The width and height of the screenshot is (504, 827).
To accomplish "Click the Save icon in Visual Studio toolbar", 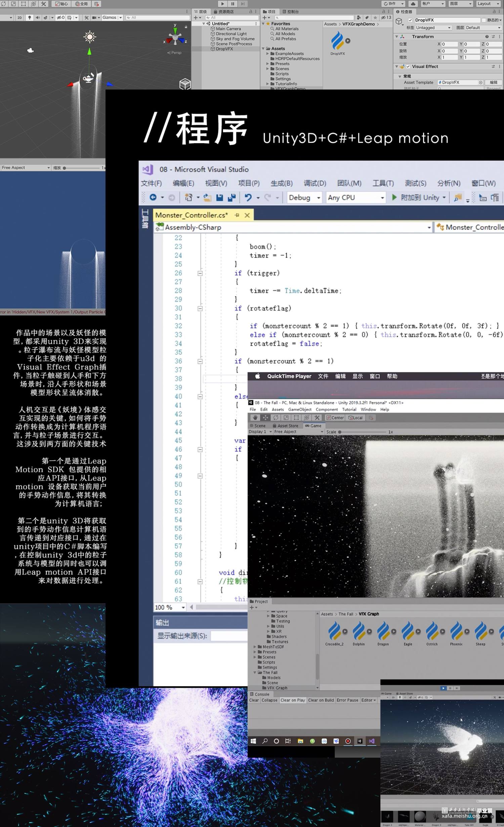I will click(x=219, y=198).
